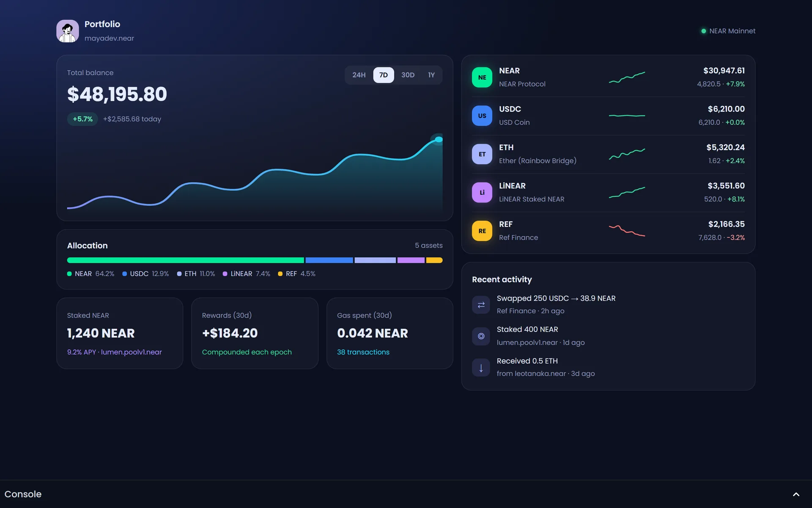
Task: Click the yellow REF allocation bar segment
Action: pyautogui.click(x=434, y=260)
